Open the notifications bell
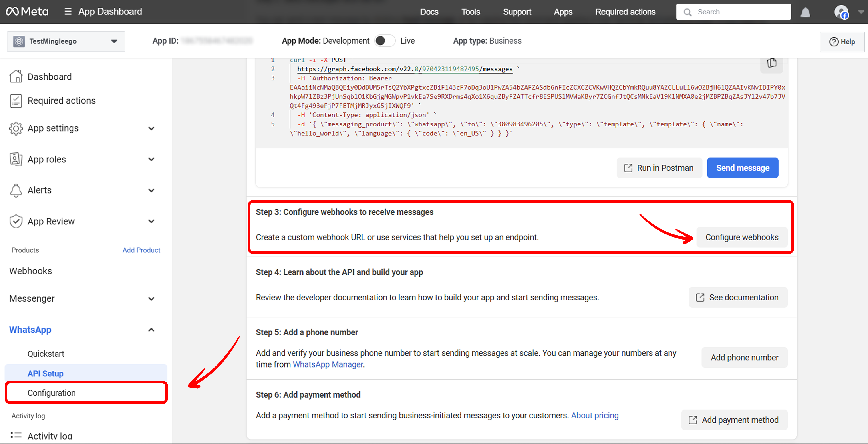Image resolution: width=868 pixels, height=444 pixels. 805,12
